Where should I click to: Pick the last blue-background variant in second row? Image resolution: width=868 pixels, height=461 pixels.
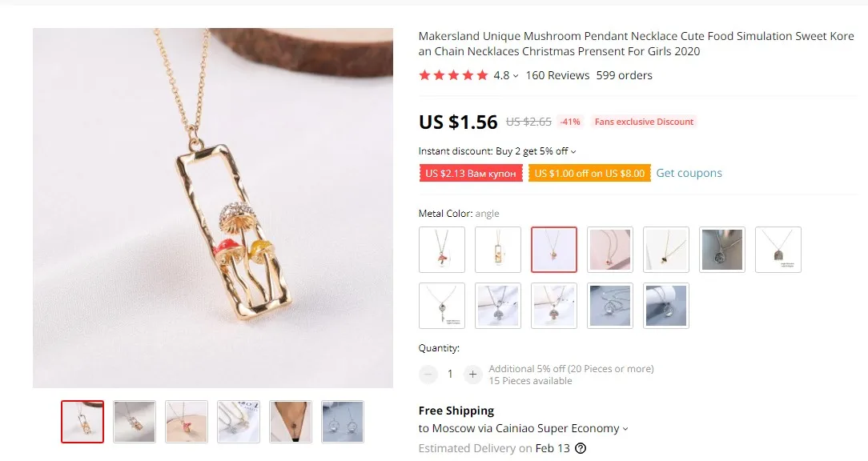(666, 306)
